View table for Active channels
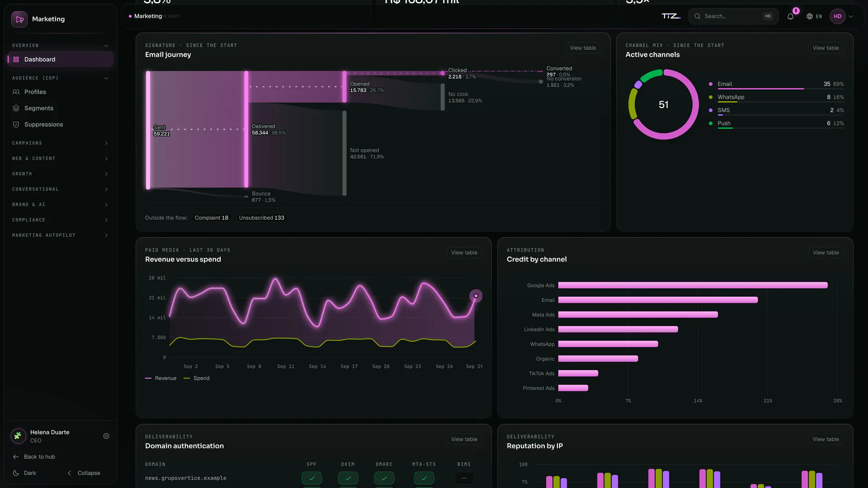The height and width of the screenshot is (488, 868). click(826, 48)
